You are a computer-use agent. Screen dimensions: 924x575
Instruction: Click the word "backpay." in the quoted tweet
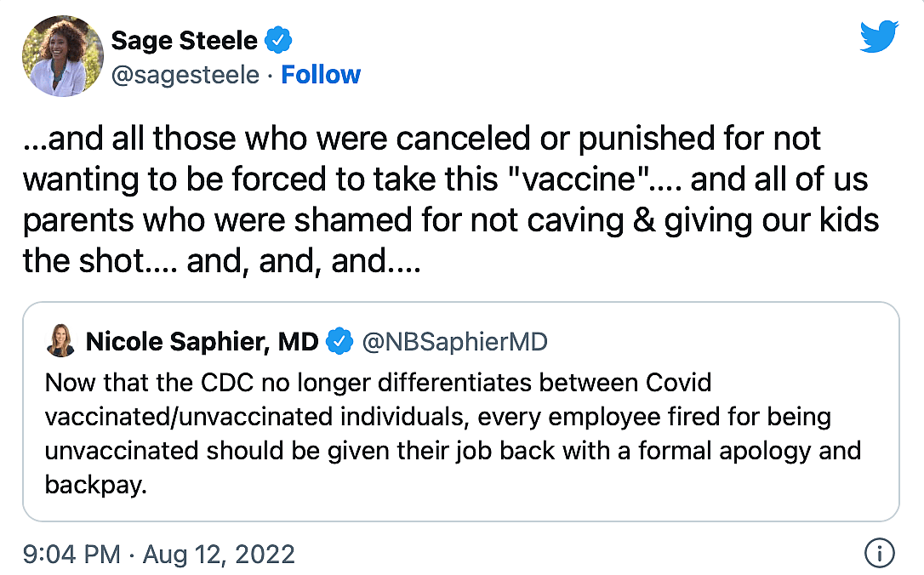89,485
